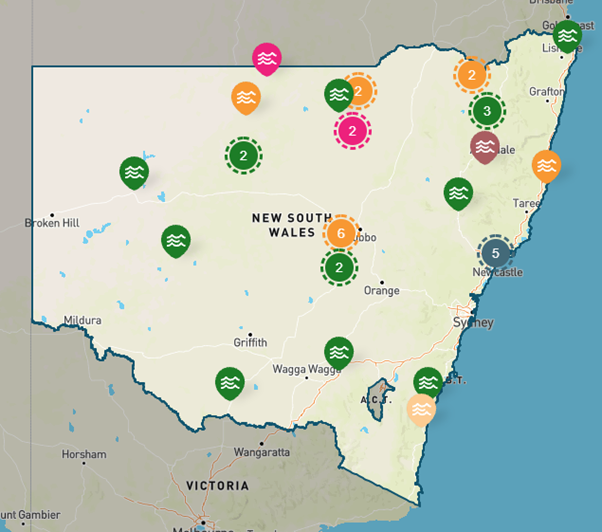The width and height of the screenshot is (602, 532).
Task: Open the green wave marker near Lismore
Action: click(567, 36)
